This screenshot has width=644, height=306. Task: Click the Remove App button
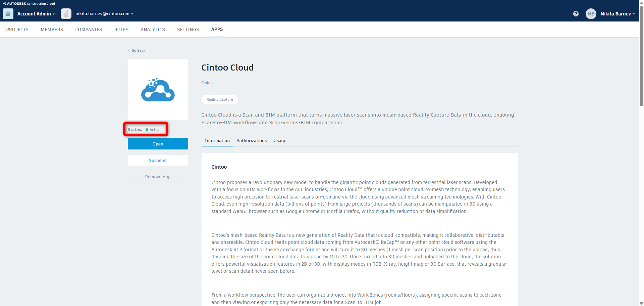coord(158,177)
